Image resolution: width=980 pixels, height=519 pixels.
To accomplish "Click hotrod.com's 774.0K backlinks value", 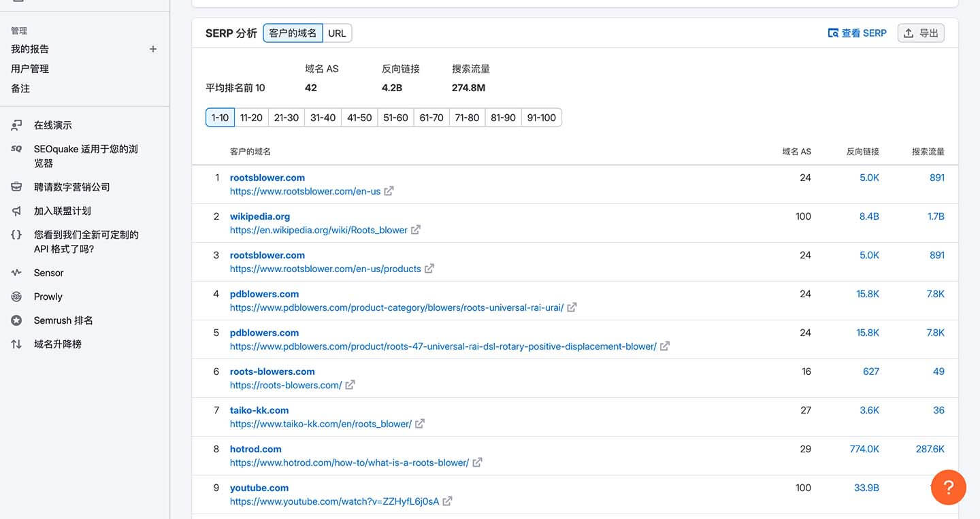I will click(864, 449).
